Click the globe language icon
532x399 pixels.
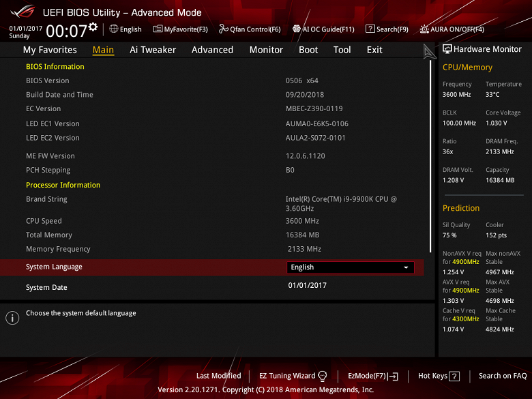(114, 29)
